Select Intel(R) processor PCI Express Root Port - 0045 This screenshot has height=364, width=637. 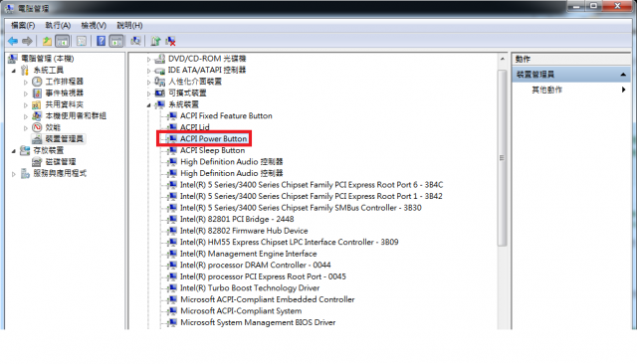(x=263, y=276)
